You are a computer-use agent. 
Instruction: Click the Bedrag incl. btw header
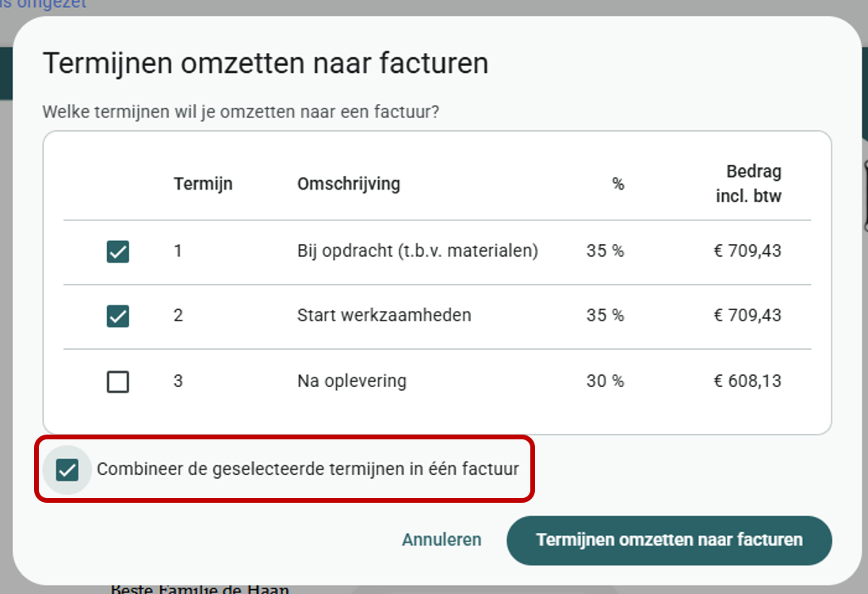click(748, 183)
